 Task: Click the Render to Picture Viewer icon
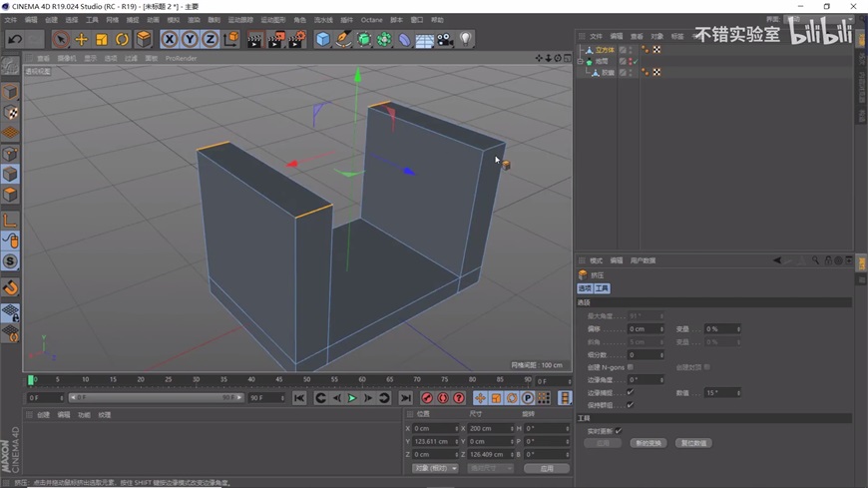point(275,40)
